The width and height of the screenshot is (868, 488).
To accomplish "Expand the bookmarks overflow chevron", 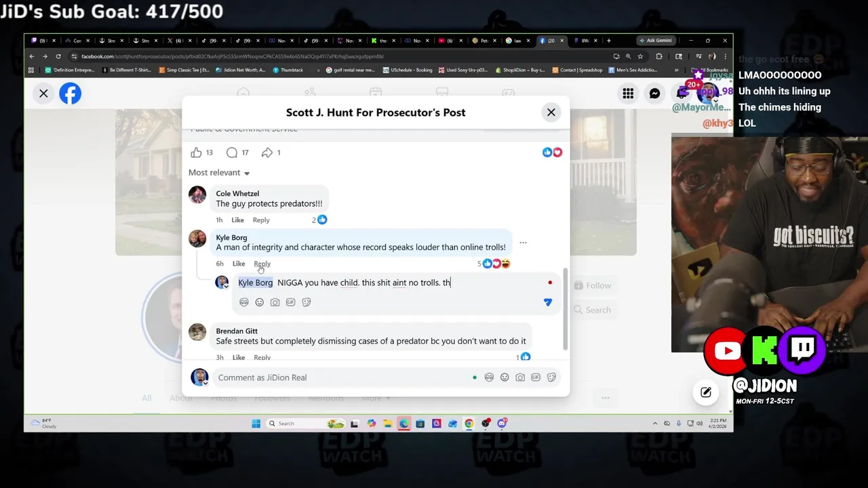I will (676, 70).
